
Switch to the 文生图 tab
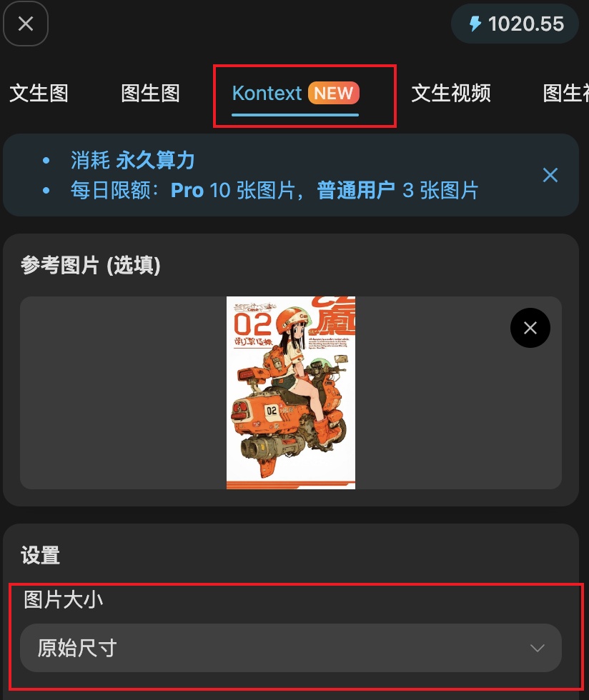pos(39,94)
